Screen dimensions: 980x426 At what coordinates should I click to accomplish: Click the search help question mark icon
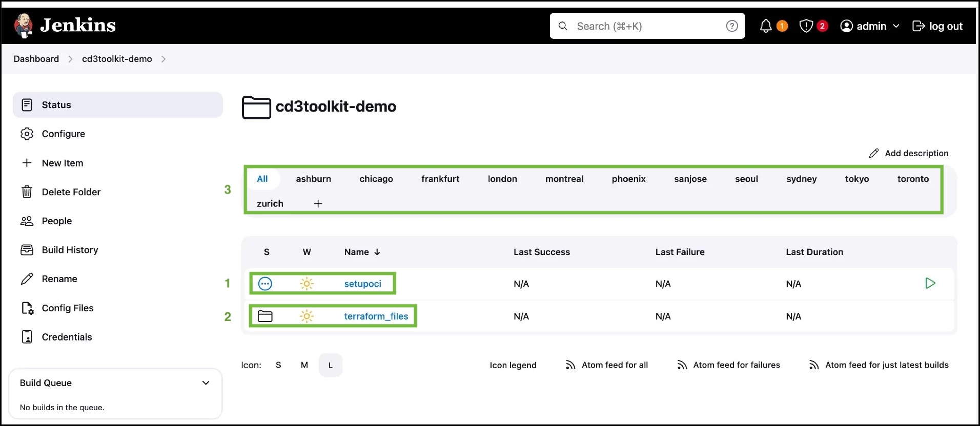click(x=732, y=26)
